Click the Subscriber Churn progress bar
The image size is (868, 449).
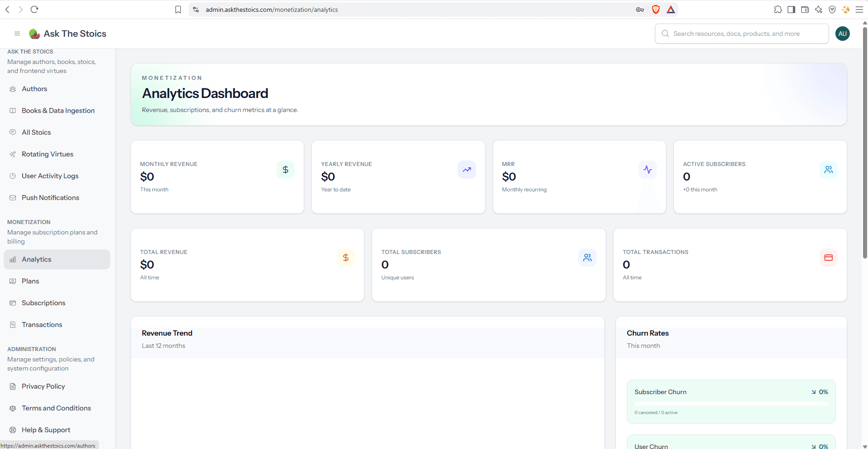[731, 403]
